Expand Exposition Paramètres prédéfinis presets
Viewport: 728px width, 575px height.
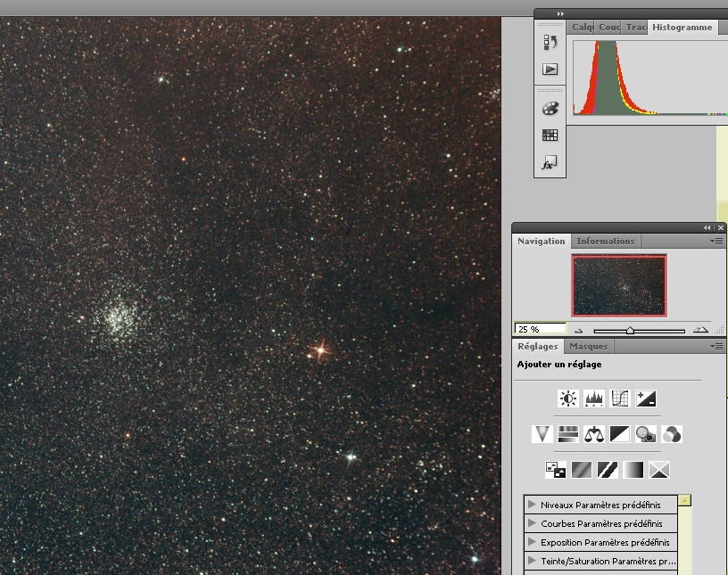(x=533, y=542)
